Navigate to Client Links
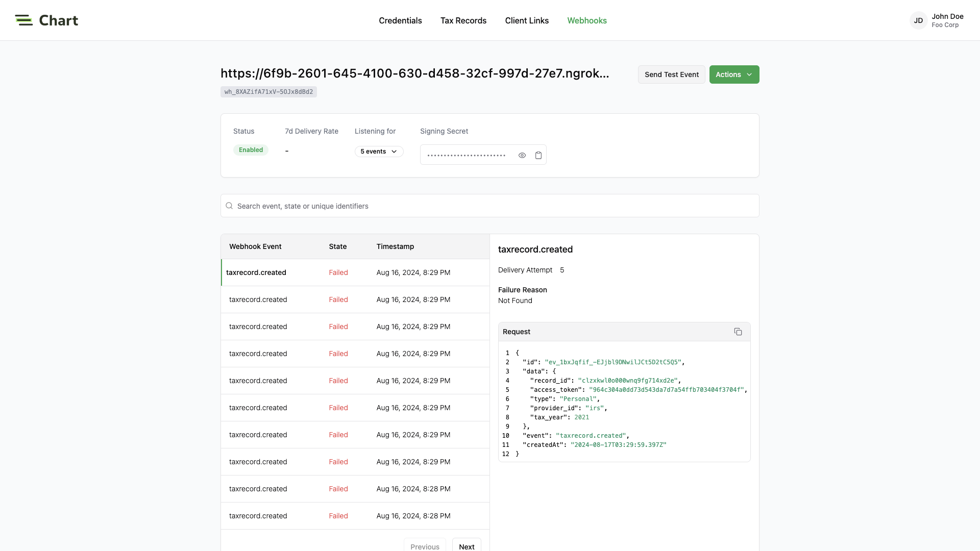This screenshot has height=551, width=980. pos(527,20)
